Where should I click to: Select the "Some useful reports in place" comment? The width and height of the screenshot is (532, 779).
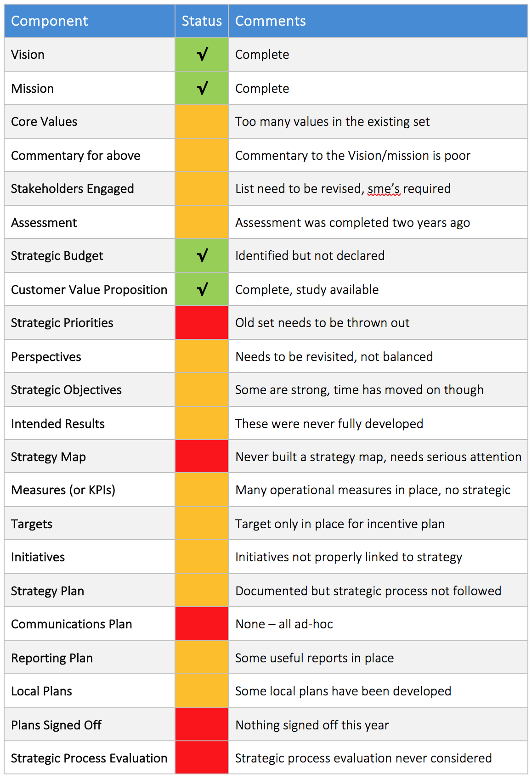click(315, 658)
